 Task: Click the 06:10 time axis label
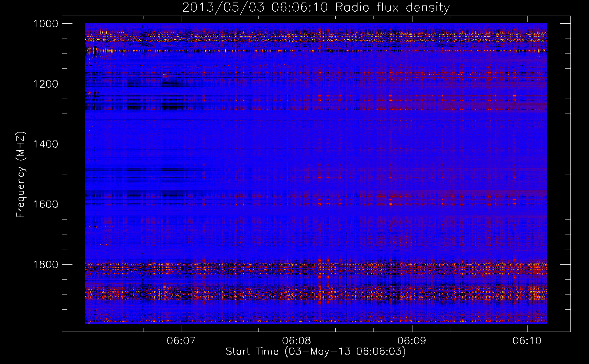(x=527, y=341)
